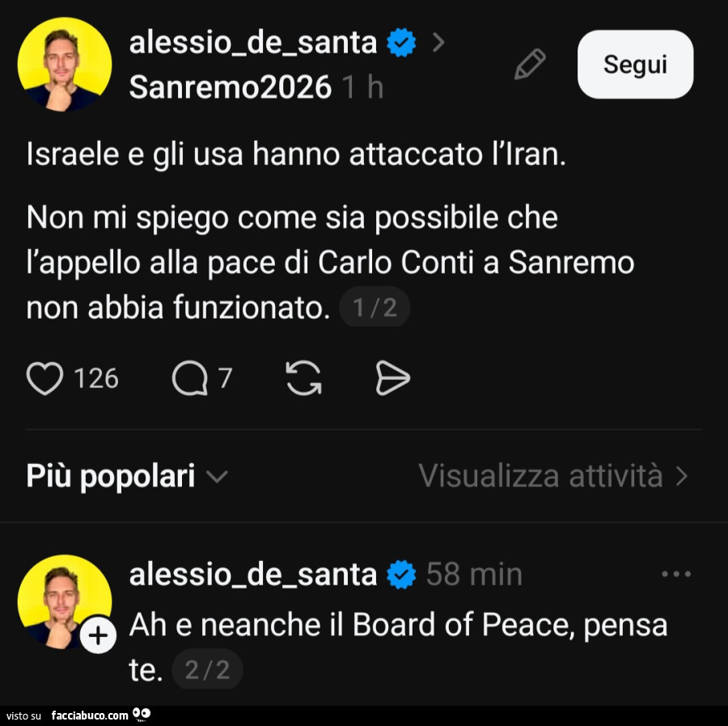Open the Sanremo2026 topic tag
The width and height of the screenshot is (728, 726).
coord(230,87)
